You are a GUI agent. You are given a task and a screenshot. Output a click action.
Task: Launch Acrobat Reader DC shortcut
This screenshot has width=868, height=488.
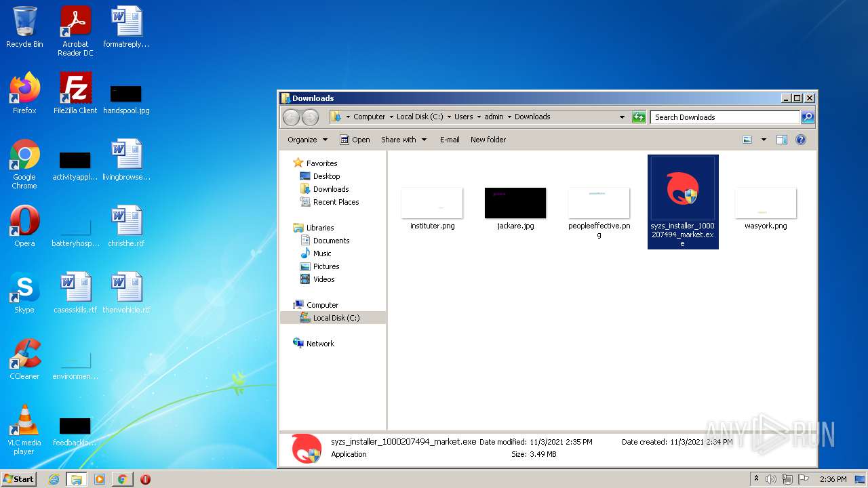pos(75,31)
